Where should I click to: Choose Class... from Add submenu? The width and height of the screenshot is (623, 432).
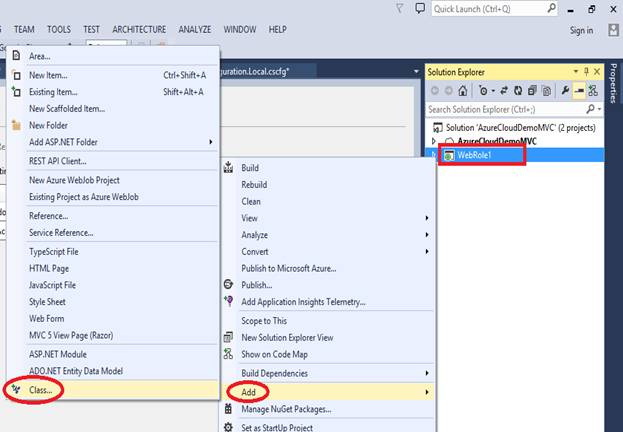(x=113, y=390)
